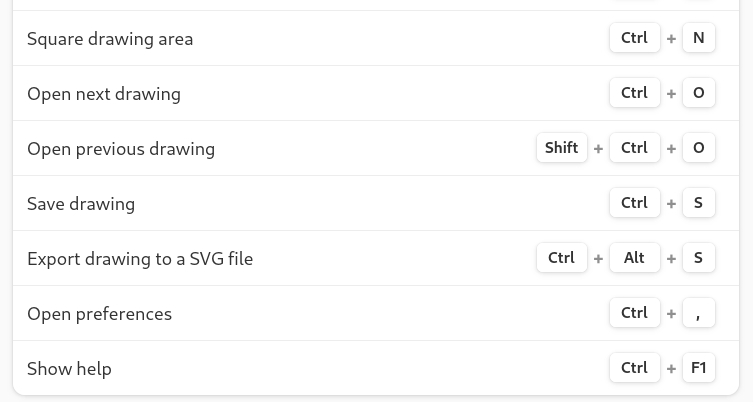Screen dimensions: 753x402
Task: Click the O keycap in Open previous drawing row
Action: point(699,147)
